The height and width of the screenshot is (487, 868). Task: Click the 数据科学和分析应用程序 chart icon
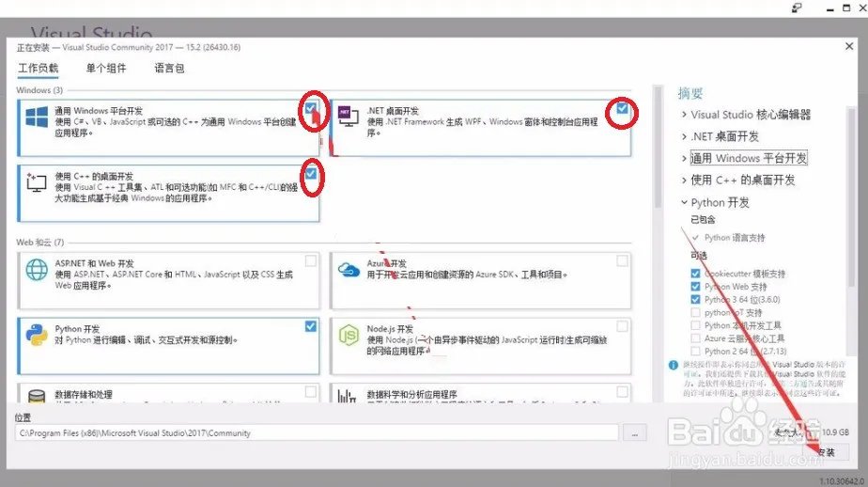point(347,396)
